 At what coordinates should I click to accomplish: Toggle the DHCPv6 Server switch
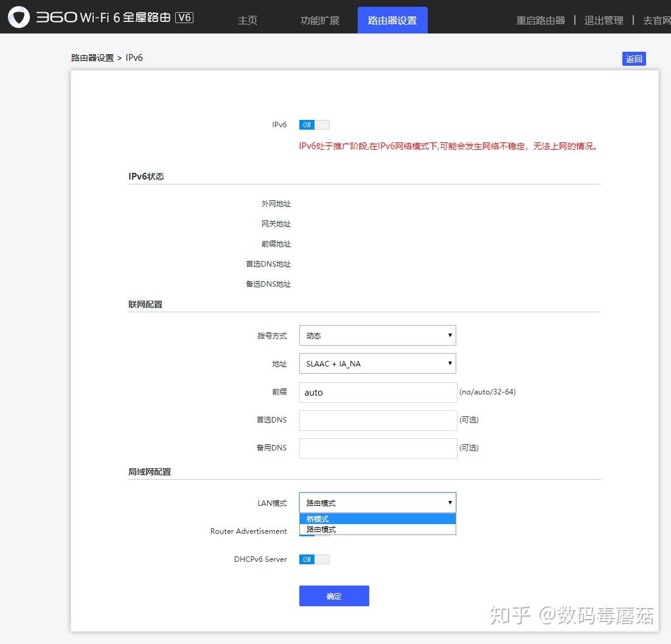coord(314,559)
